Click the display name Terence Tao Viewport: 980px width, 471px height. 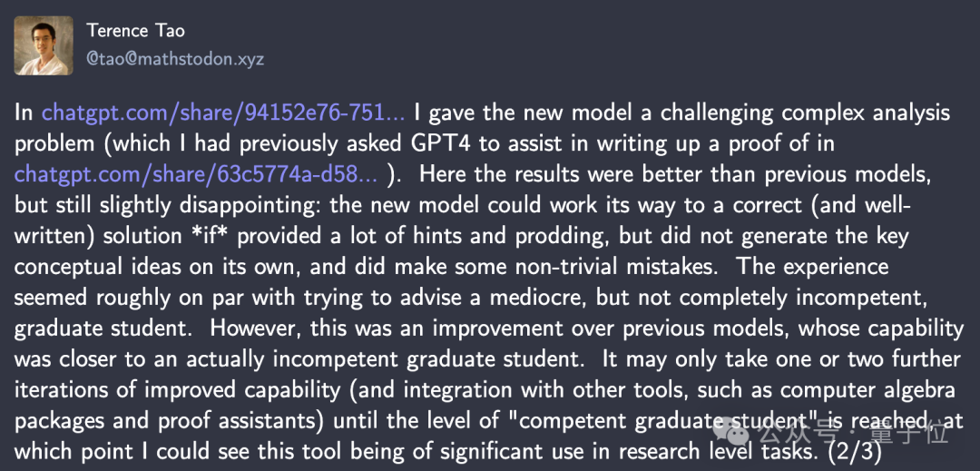pyautogui.click(x=135, y=30)
